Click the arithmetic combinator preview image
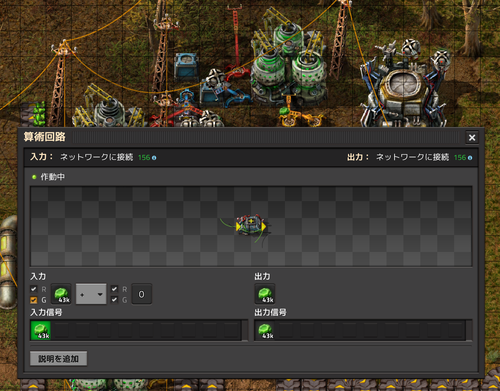500x391 pixels. click(x=251, y=227)
